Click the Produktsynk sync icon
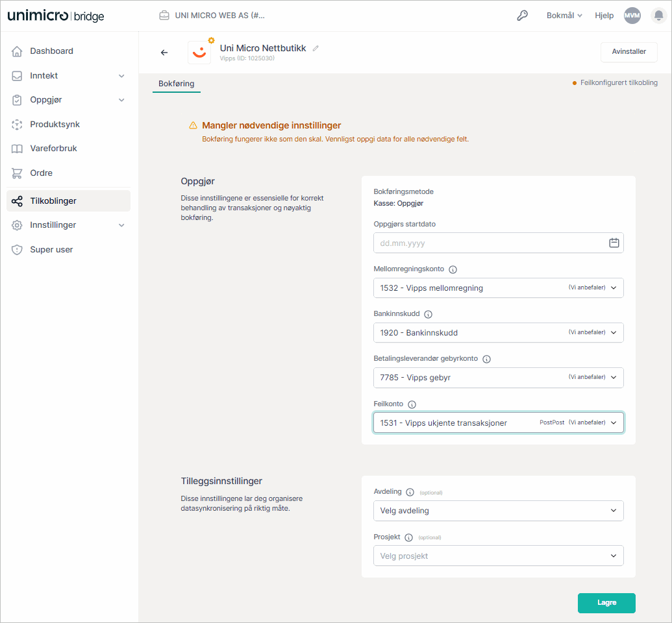This screenshot has height=623, width=672. pyautogui.click(x=17, y=125)
